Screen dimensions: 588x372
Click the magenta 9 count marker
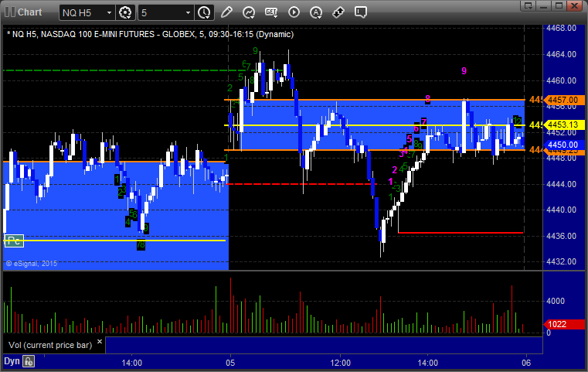pos(464,71)
